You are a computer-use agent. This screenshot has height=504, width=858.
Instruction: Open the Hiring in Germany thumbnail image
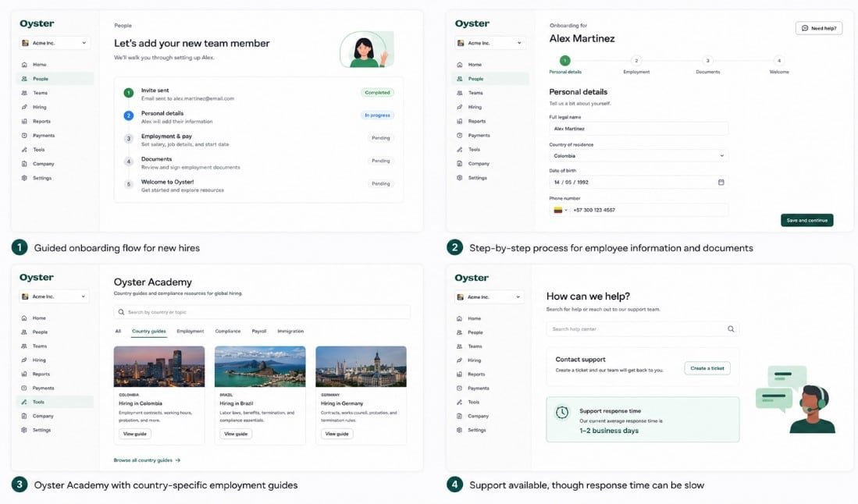361,366
